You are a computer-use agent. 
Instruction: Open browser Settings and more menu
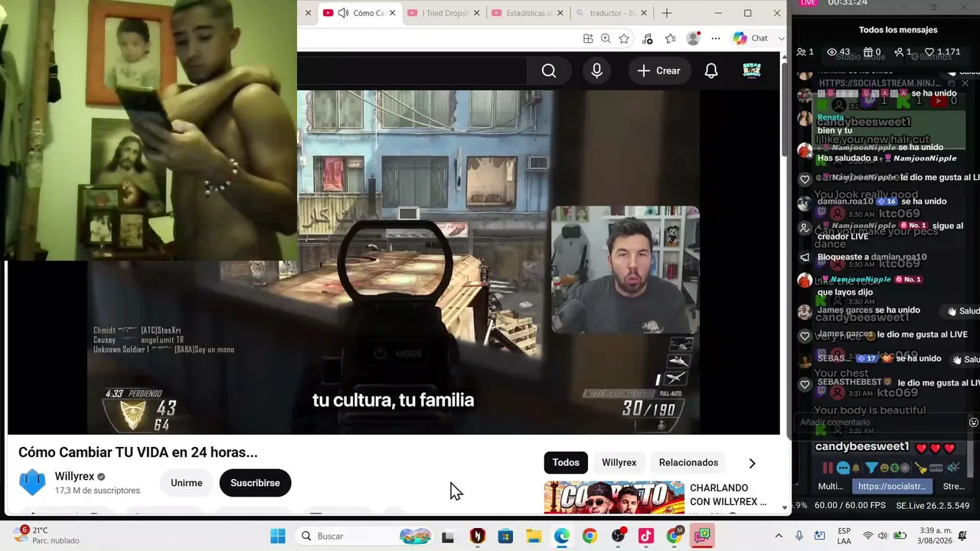[716, 38]
